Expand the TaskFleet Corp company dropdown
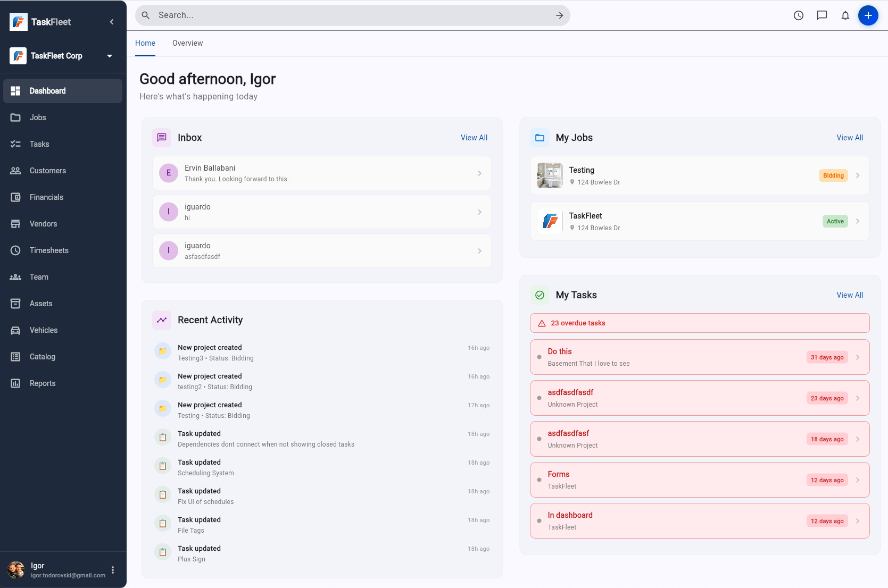Image resolution: width=888 pixels, height=588 pixels. (110, 56)
